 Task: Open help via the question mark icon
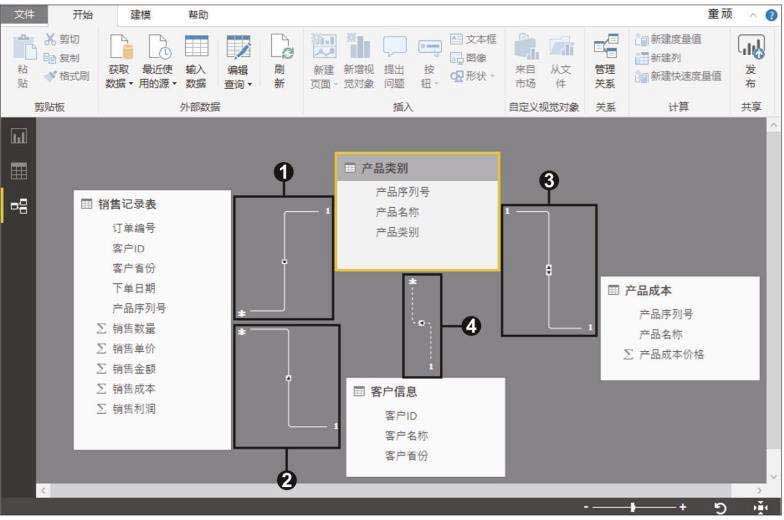click(771, 15)
